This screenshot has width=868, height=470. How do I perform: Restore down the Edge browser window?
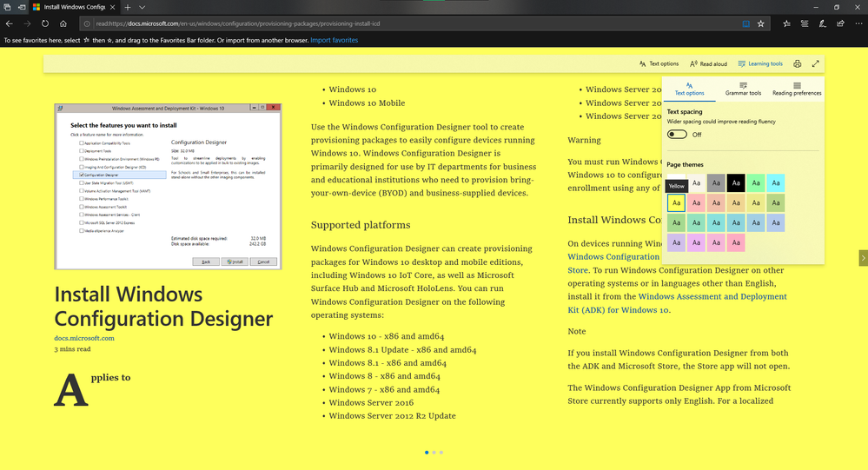[837, 7]
